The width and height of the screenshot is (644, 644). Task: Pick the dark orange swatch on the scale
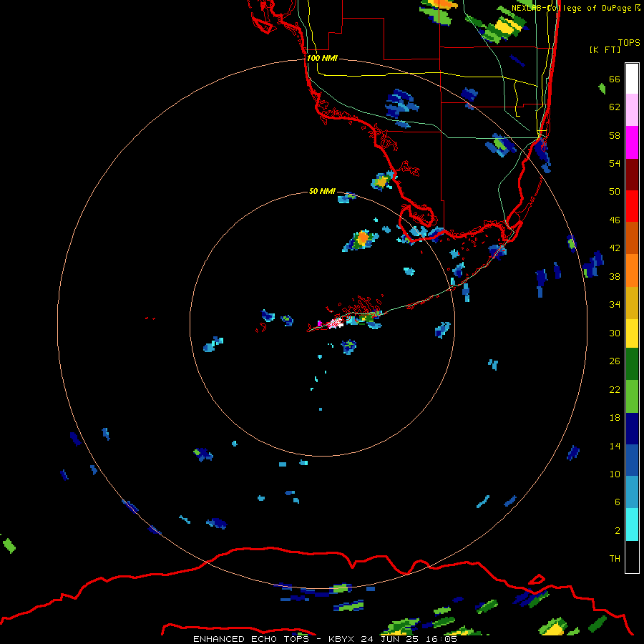pyautogui.click(x=632, y=238)
